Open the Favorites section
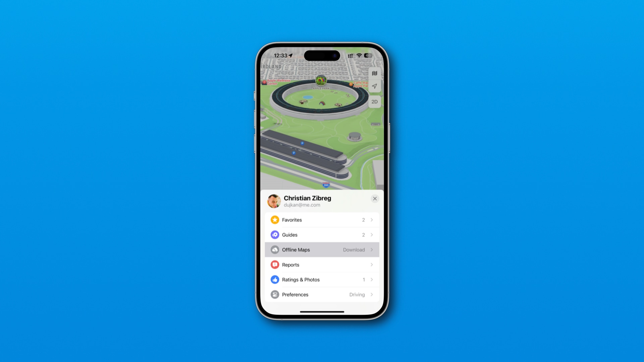 coord(322,220)
